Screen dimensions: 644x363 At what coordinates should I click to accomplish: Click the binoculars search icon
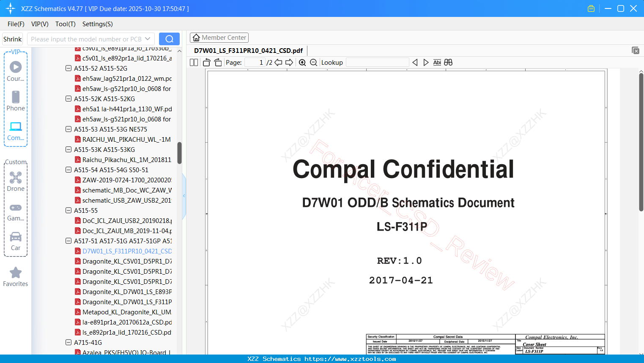[x=448, y=63]
